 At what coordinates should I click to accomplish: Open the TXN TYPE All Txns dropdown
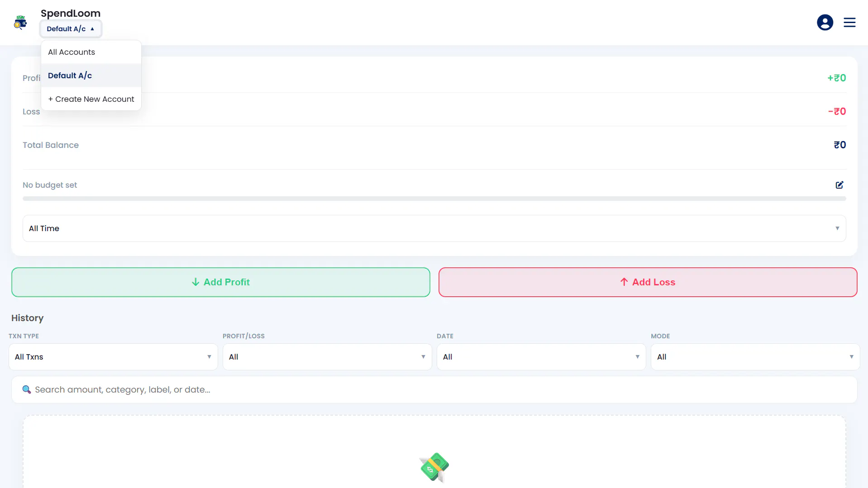[x=113, y=357]
